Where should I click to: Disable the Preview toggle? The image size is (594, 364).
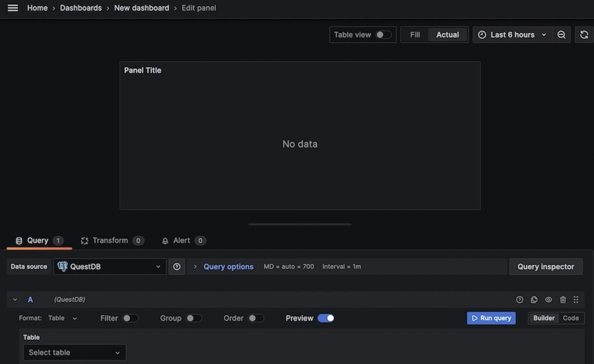pos(325,318)
